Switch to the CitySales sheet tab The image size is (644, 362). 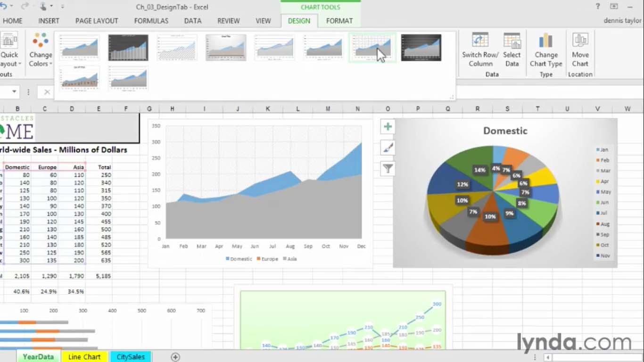click(131, 357)
